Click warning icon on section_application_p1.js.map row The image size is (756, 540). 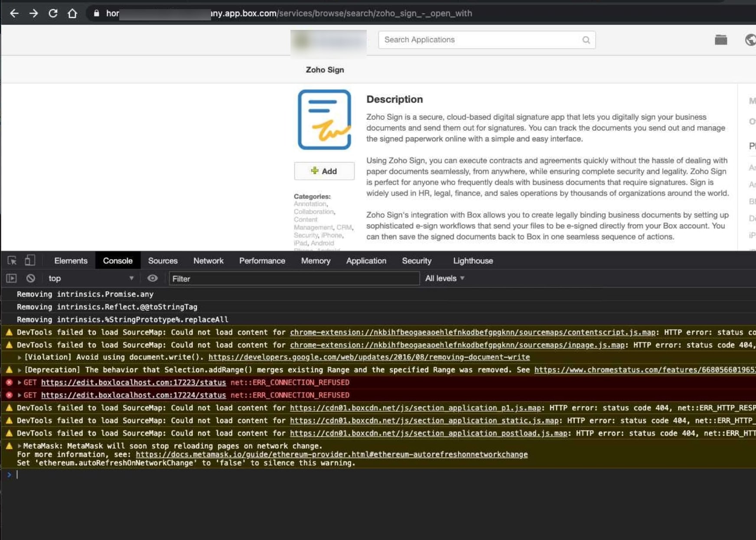(9, 408)
